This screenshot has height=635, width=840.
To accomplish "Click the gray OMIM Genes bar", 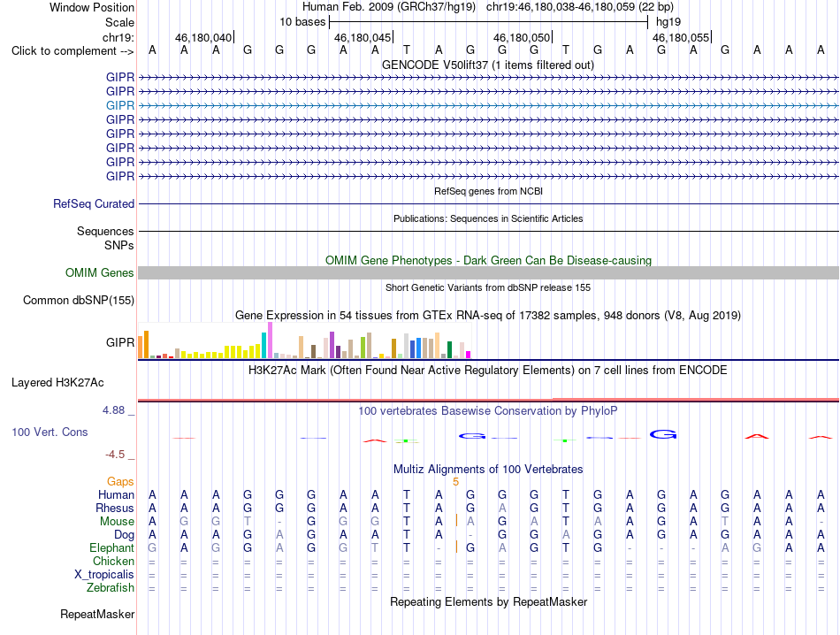I will click(488, 272).
